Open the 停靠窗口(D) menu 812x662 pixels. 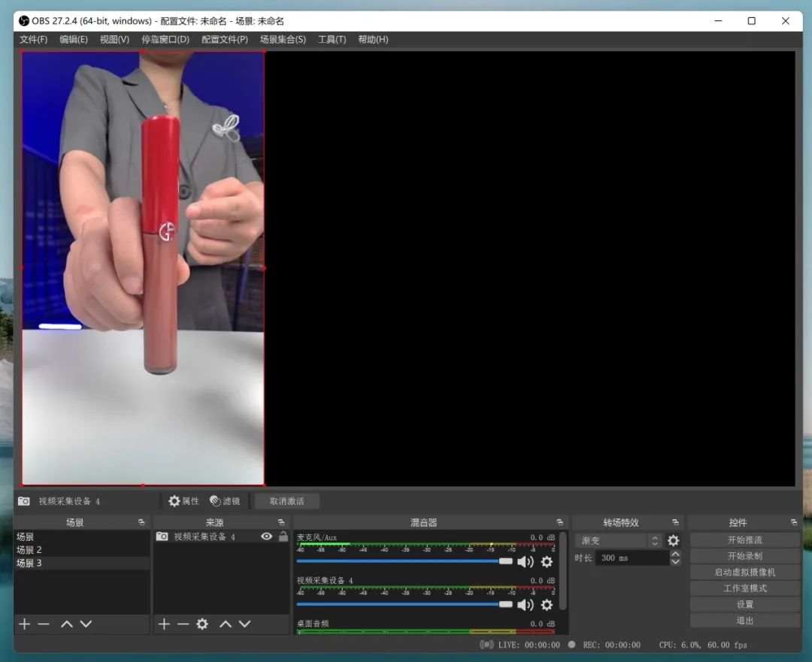point(165,39)
